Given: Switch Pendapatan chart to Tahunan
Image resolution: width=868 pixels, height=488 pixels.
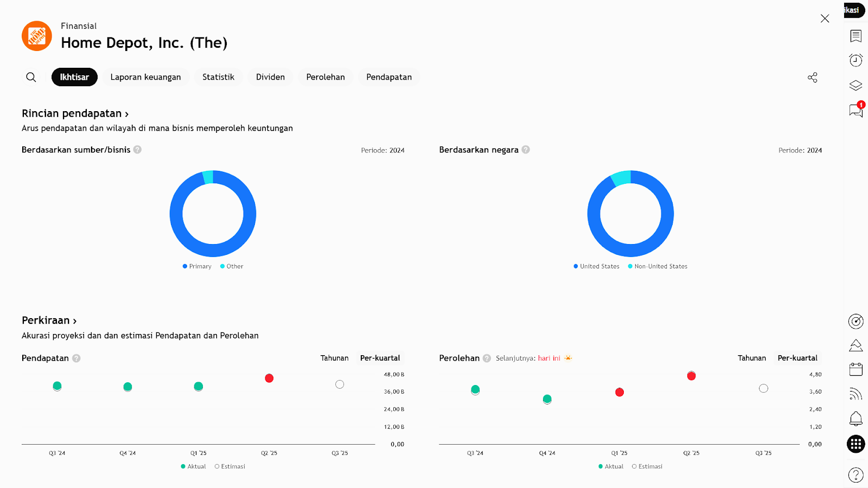Looking at the screenshot, I should tap(334, 358).
